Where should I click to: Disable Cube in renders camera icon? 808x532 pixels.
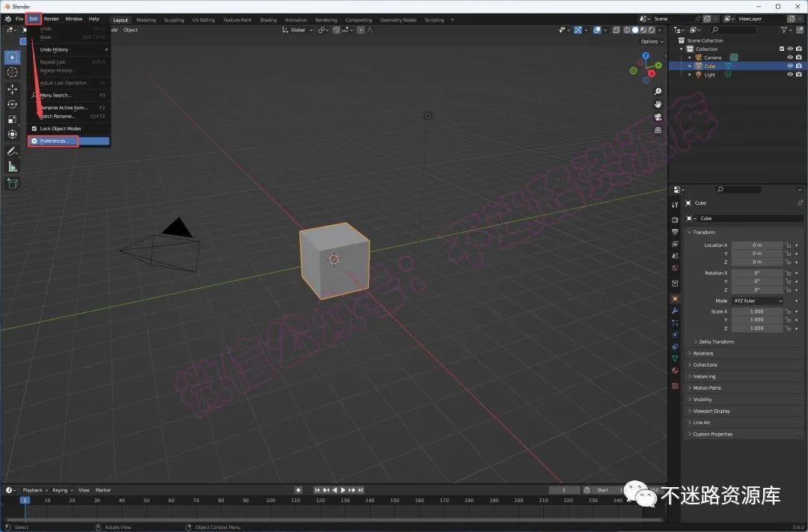[x=799, y=66]
